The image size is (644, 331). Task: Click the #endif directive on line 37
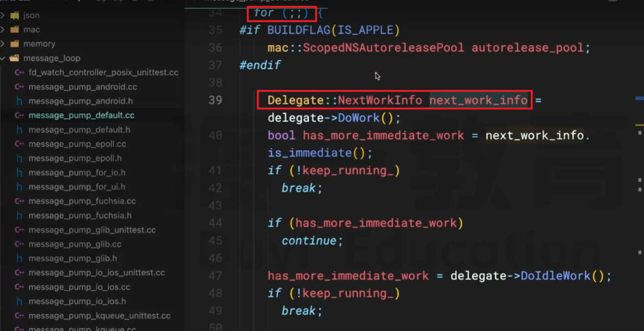coord(260,65)
